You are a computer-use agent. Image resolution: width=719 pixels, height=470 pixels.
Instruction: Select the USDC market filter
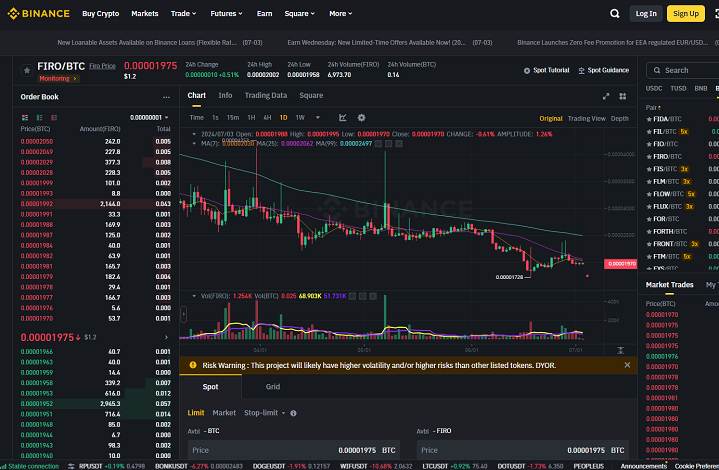point(654,88)
